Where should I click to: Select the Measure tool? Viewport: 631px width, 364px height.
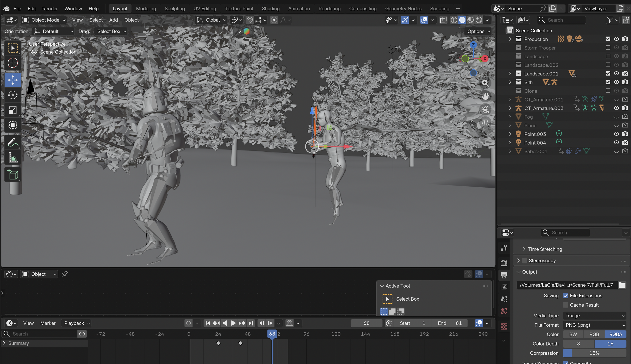point(13,158)
